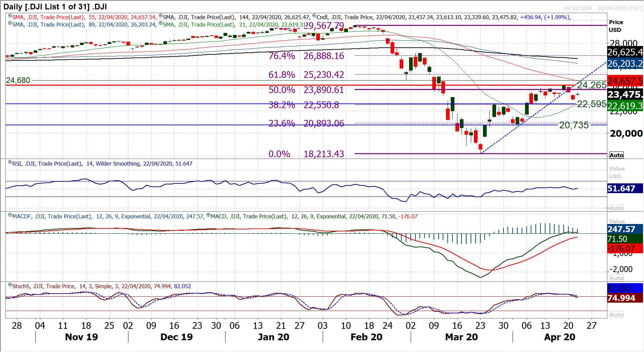Click the Dec 19 month label
The height and width of the screenshot is (352, 644).
(176, 337)
